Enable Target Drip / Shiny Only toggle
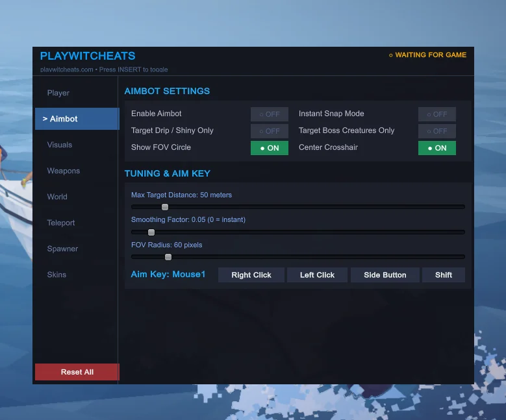The image size is (506, 420). pos(270,131)
